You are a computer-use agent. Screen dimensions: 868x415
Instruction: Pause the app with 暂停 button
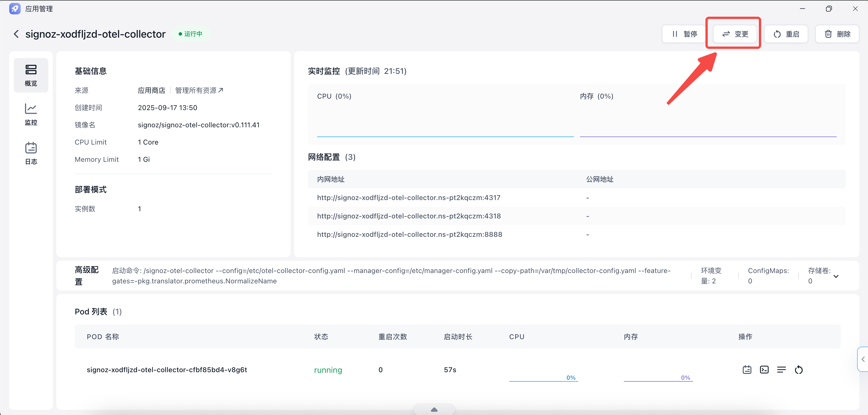click(x=684, y=34)
